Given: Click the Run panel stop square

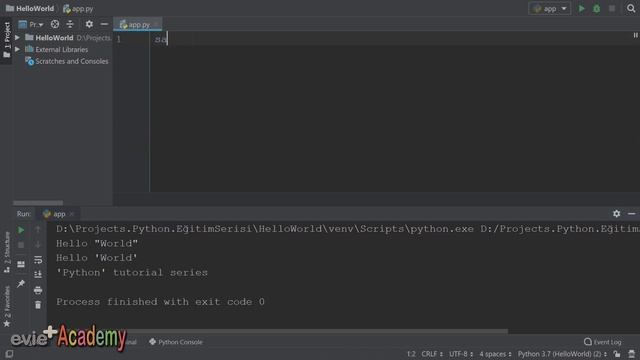Looking at the screenshot, I should click(21, 245).
